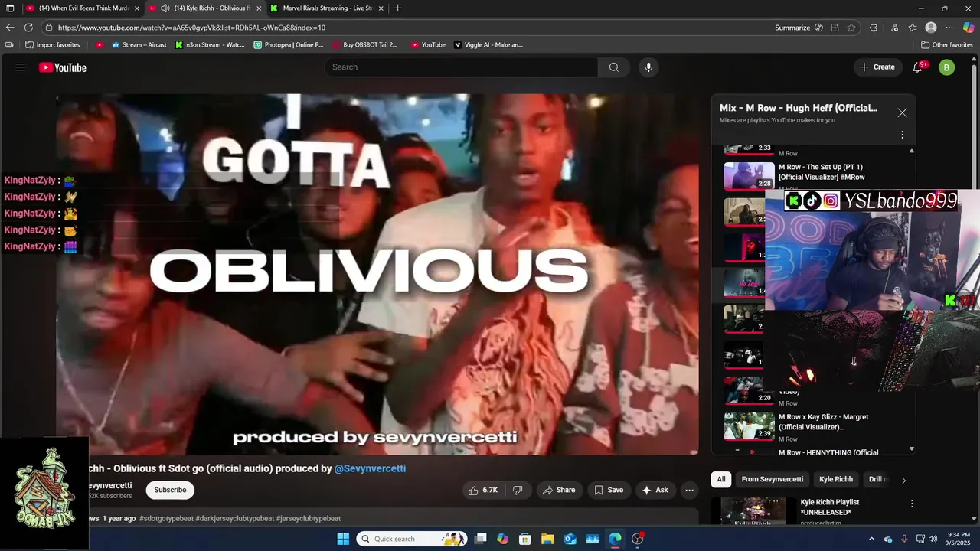Focus the YouTube search field
Screen dimensions: 980x551
462,67
